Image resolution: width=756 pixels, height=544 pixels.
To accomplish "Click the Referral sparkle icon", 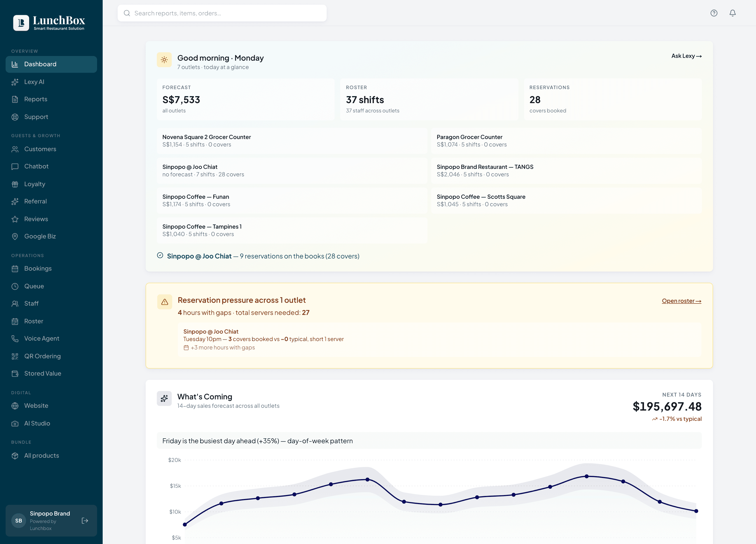I will [x=15, y=201].
